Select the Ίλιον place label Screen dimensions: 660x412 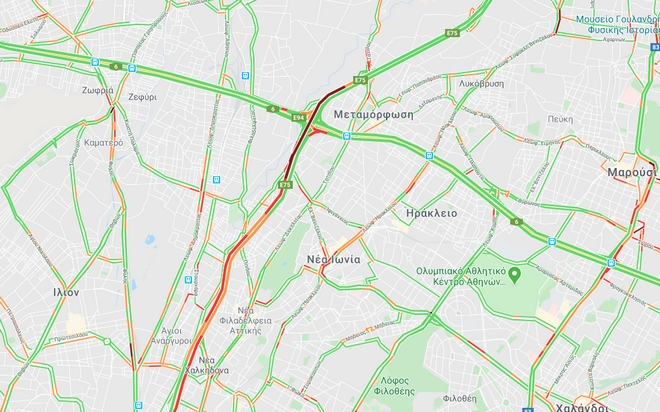66,292
